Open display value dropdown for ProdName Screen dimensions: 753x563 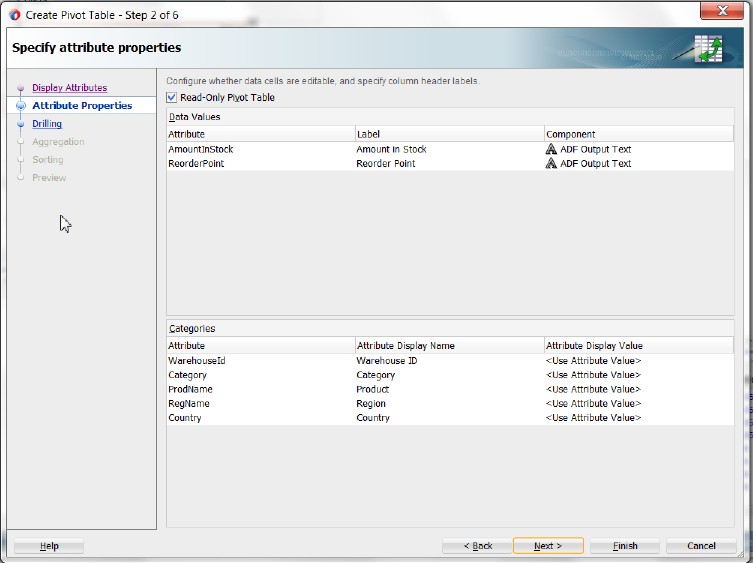tap(639, 389)
